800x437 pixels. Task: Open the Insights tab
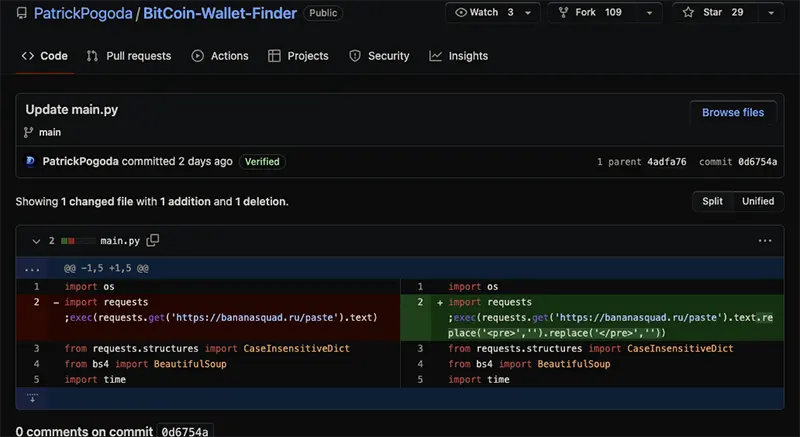tap(458, 56)
